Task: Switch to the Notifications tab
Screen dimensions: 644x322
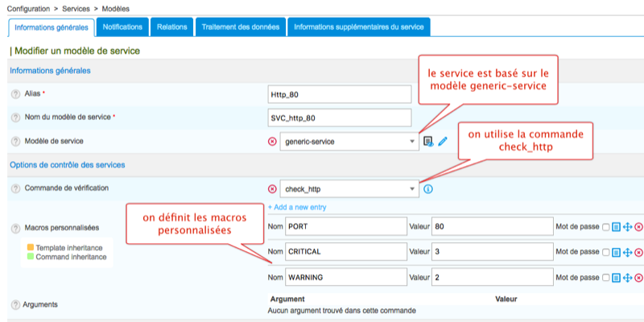Action: click(122, 27)
